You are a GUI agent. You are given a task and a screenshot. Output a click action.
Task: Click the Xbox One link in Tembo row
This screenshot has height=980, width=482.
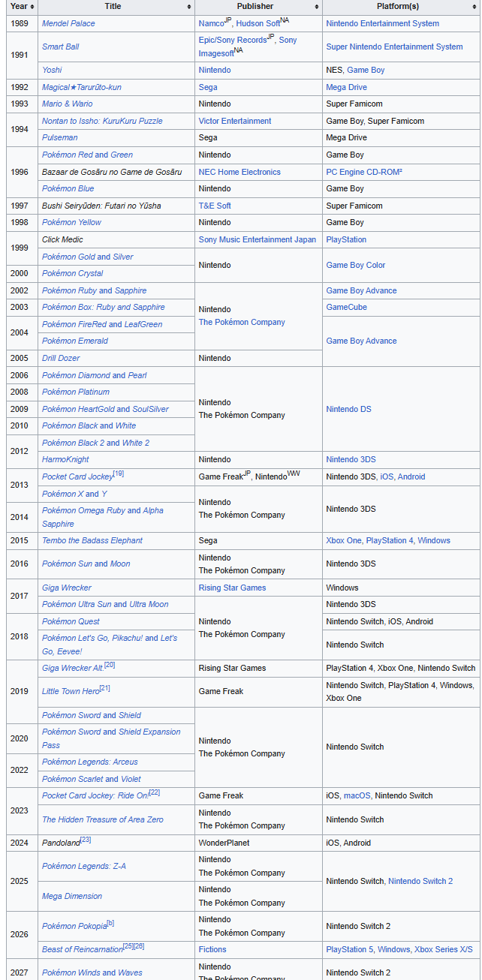(x=343, y=540)
